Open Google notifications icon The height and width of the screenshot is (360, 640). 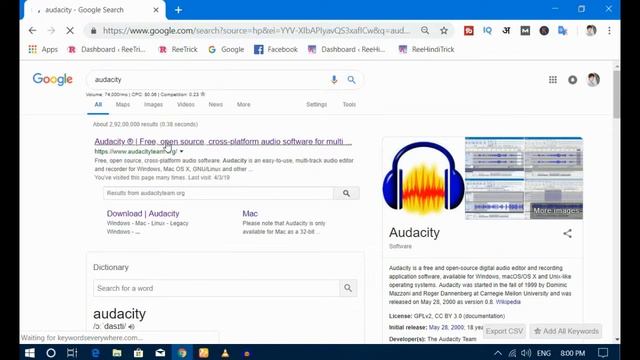point(573,80)
